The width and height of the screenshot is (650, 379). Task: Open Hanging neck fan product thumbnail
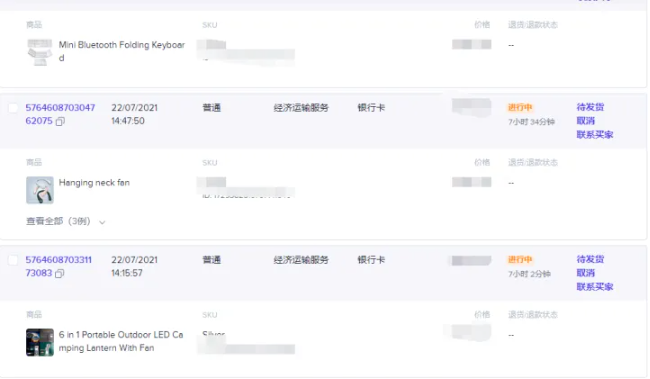click(40, 190)
